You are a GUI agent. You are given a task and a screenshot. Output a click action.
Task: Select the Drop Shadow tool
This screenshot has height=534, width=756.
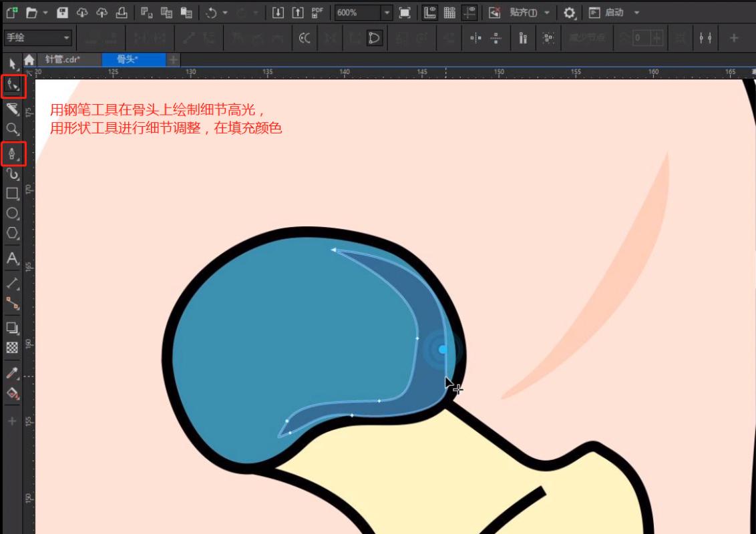[x=12, y=328]
